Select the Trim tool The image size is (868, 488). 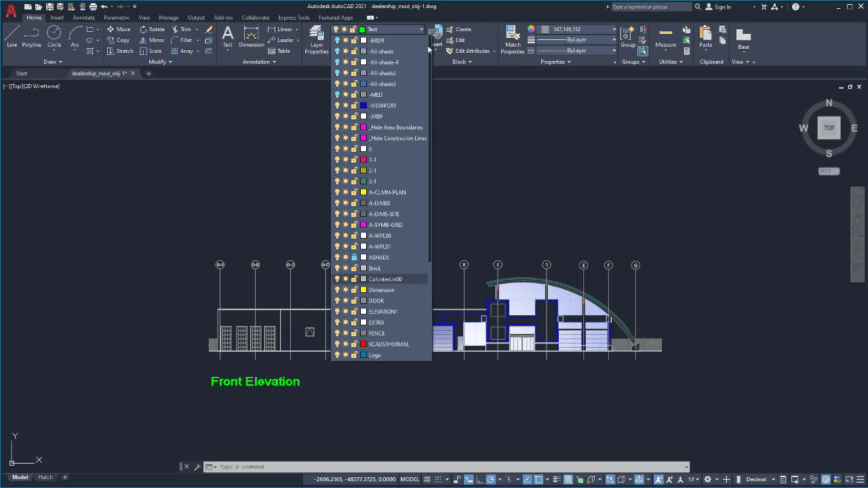182,29
